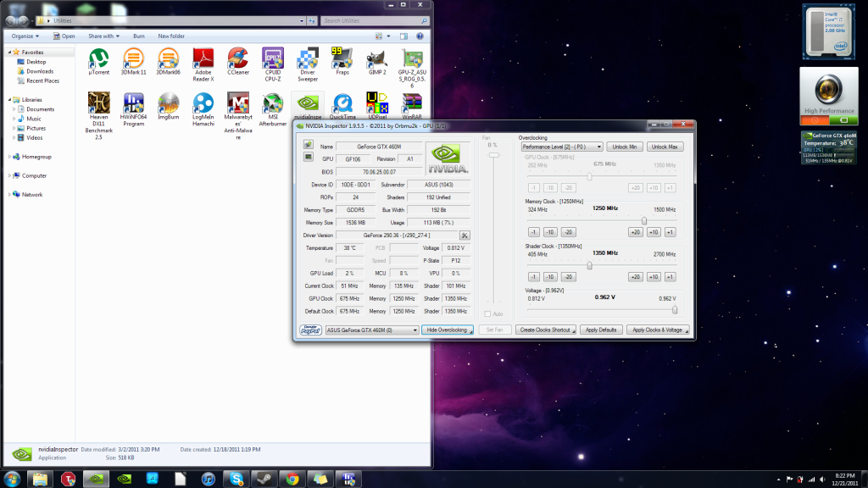Select the MSI Afterburner icon
This screenshot has width=868, height=488.
(273, 109)
